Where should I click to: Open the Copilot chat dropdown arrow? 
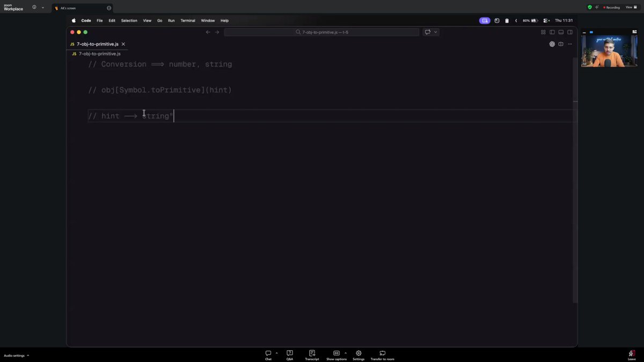[x=435, y=32]
